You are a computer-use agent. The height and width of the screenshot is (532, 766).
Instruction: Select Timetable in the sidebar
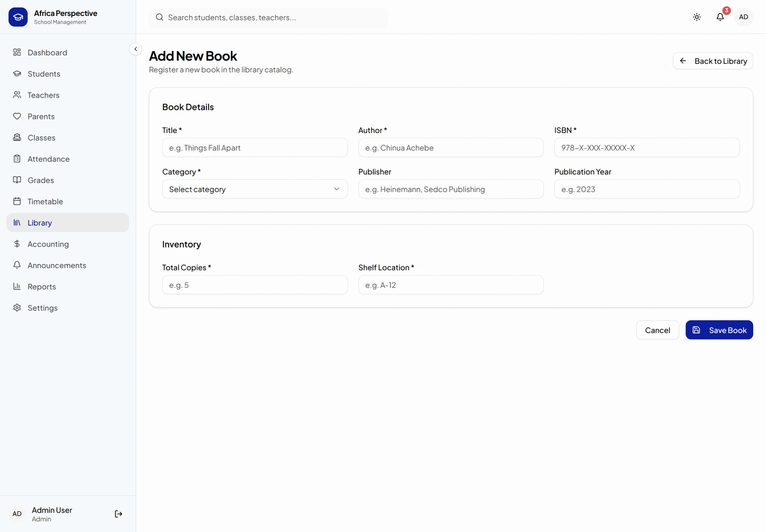[x=68, y=201]
